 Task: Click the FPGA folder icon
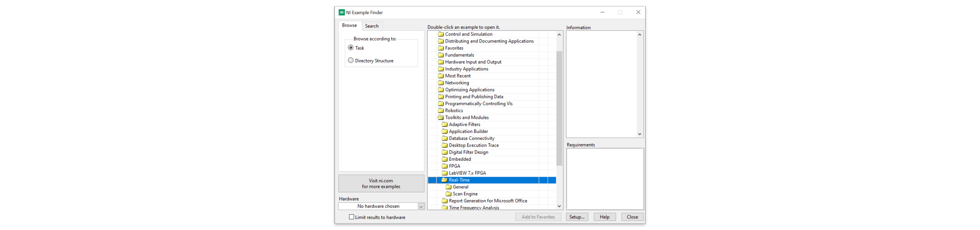445,166
